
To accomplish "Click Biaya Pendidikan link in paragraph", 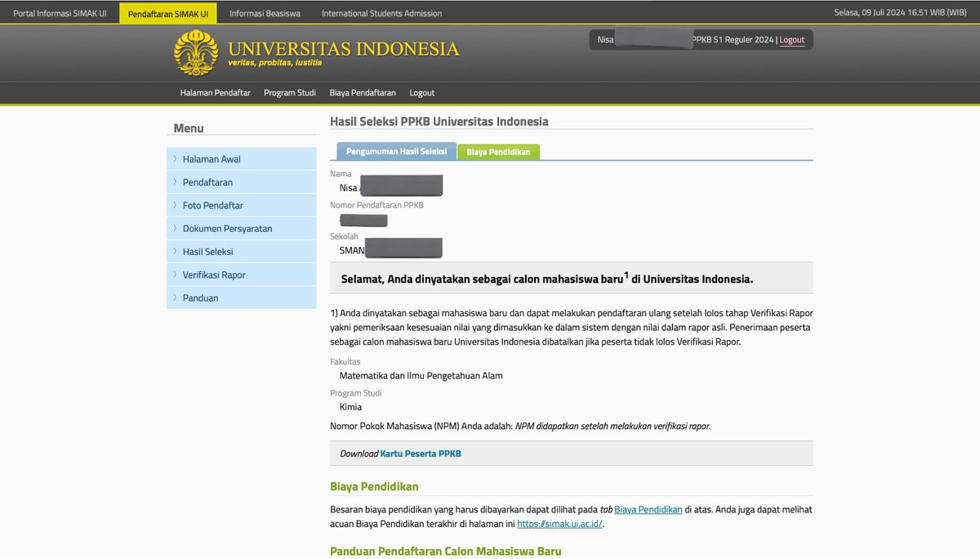I will point(648,509).
